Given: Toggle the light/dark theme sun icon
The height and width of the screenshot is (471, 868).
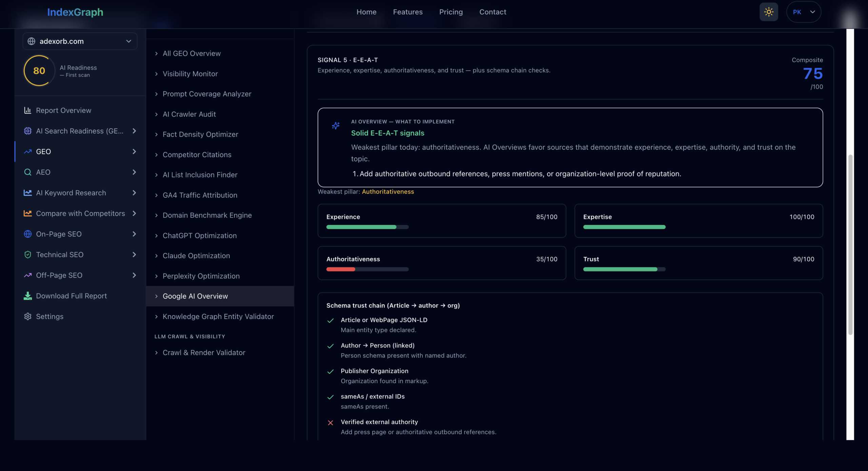Looking at the screenshot, I should click(x=768, y=12).
